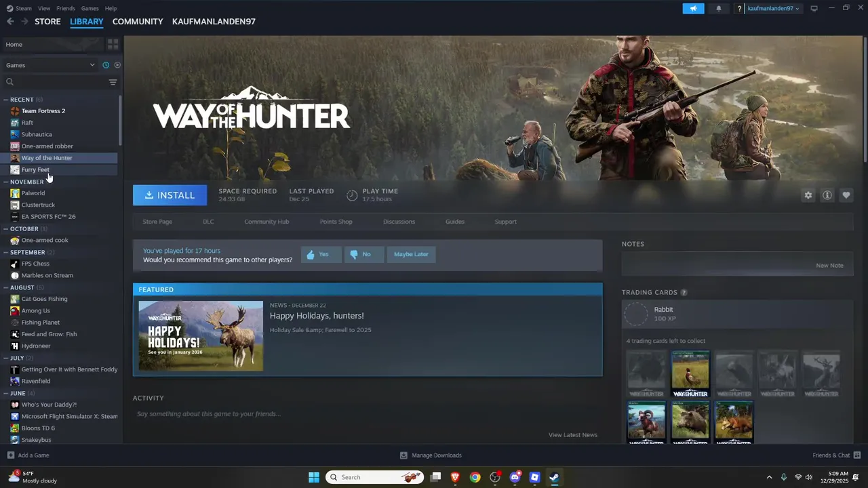Show hidden system tray icons
Image resolution: width=868 pixels, height=488 pixels.
click(769, 477)
